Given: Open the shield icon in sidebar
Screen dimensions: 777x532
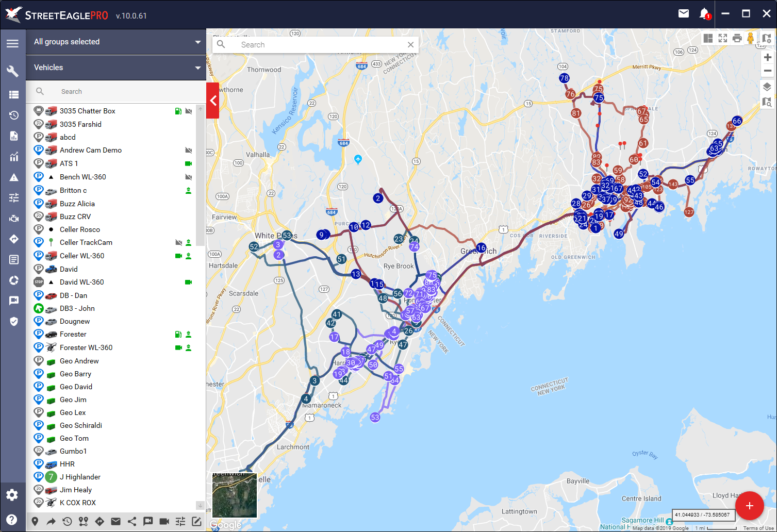Looking at the screenshot, I should pyautogui.click(x=14, y=321).
